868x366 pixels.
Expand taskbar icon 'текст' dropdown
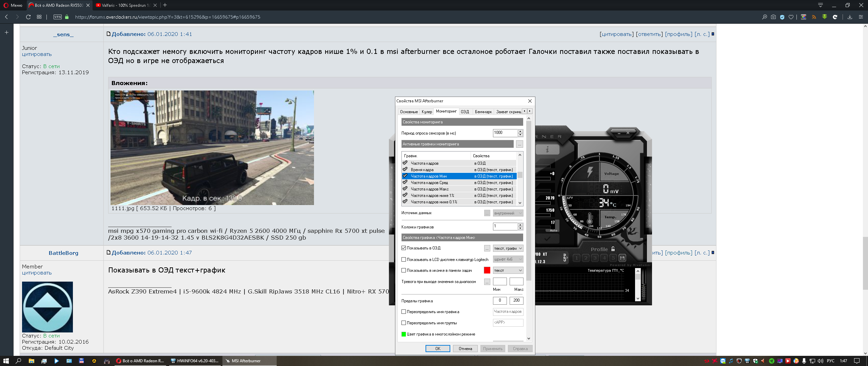click(508, 270)
